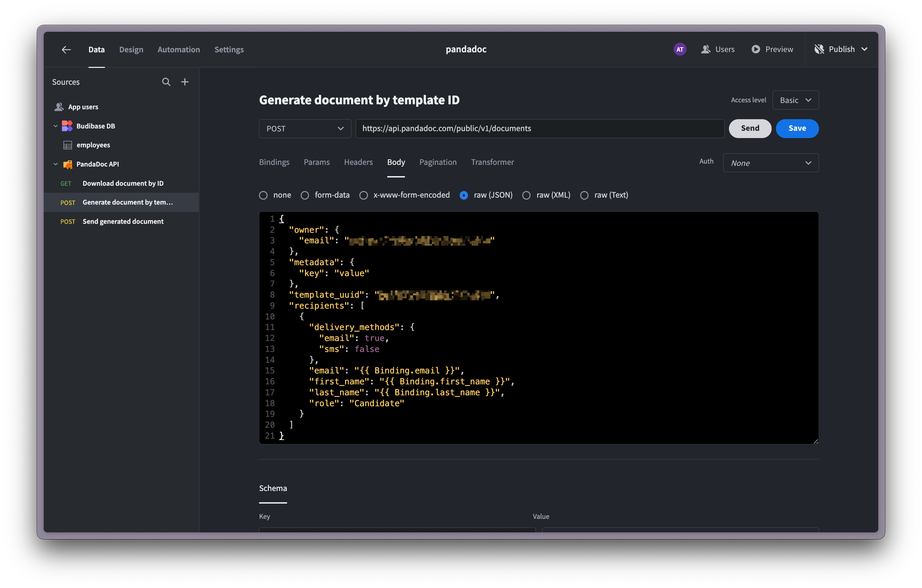The image size is (922, 588).
Task: Expand the Publish dropdown chevron
Action: tap(864, 49)
